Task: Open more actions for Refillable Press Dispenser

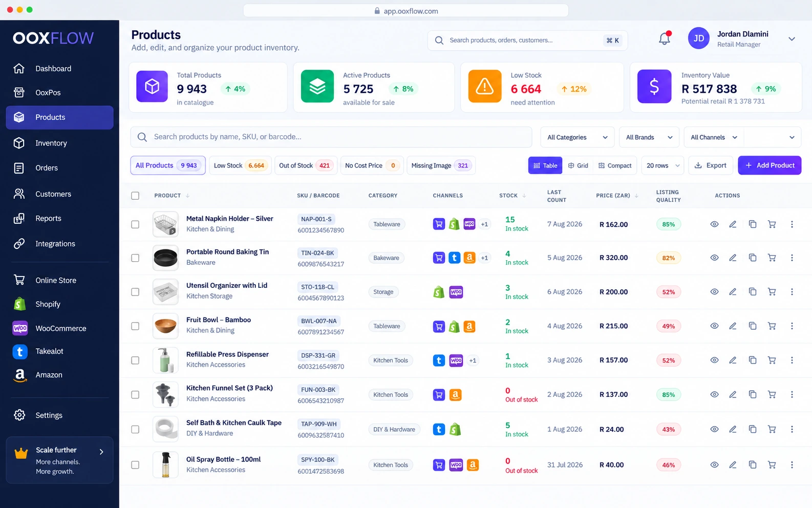Action: 792,361
